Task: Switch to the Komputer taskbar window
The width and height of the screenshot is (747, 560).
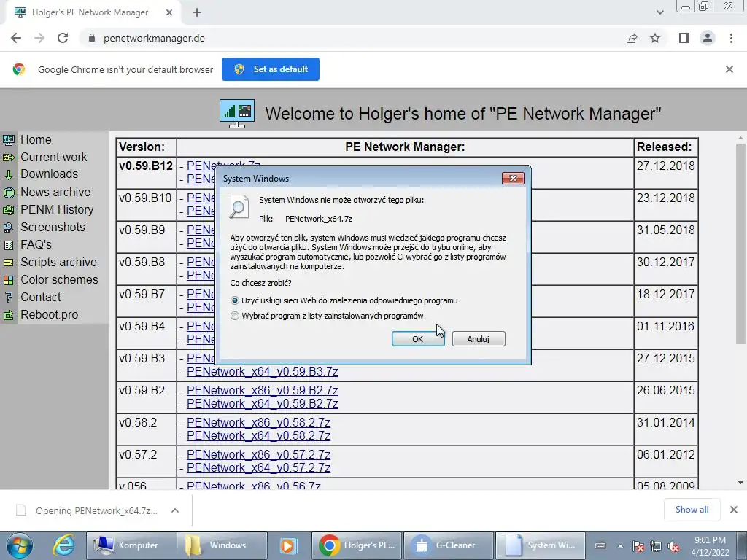Action: click(x=131, y=545)
